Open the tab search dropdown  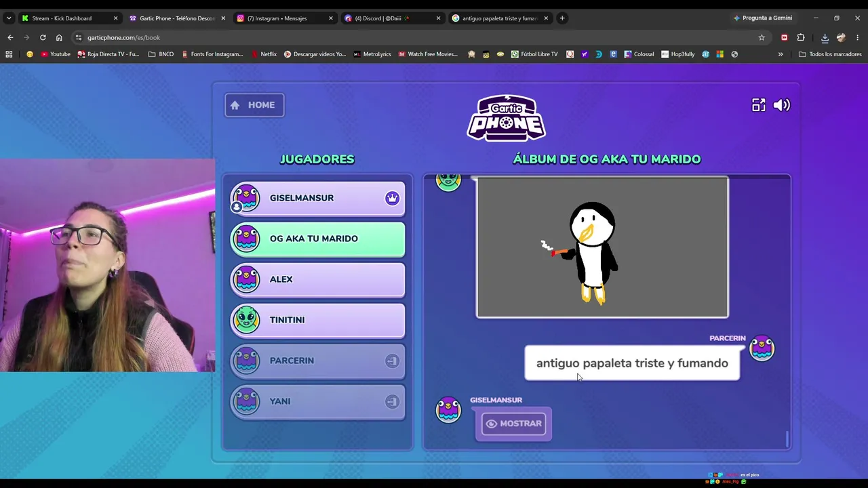[x=9, y=18]
